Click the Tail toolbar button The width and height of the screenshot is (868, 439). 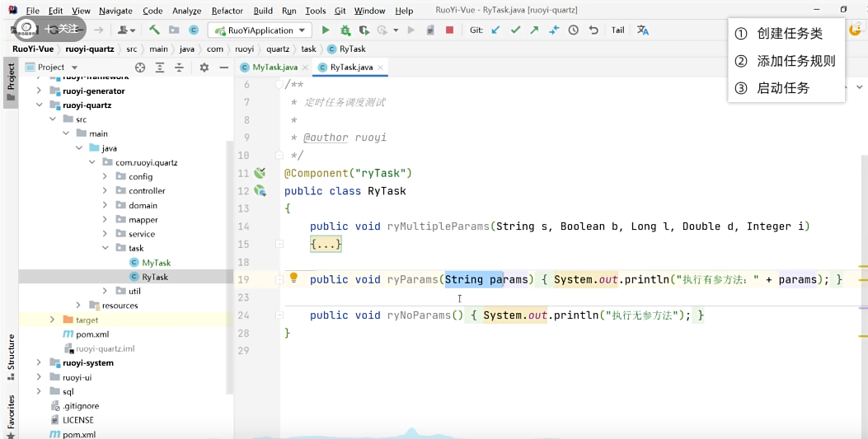[617, 30]
